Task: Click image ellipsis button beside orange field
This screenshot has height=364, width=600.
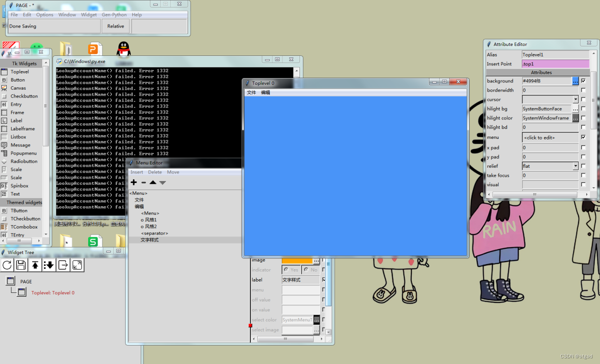Action: 317,260
